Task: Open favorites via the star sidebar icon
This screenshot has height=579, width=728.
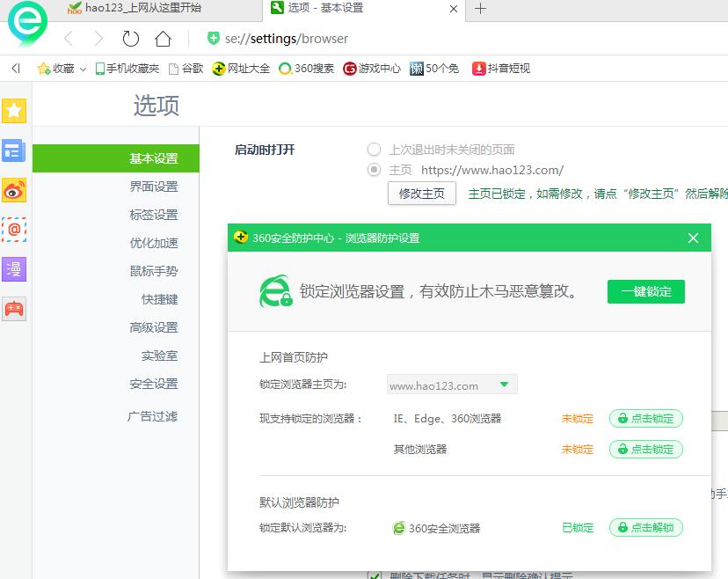Action: (x=14, y=111)
